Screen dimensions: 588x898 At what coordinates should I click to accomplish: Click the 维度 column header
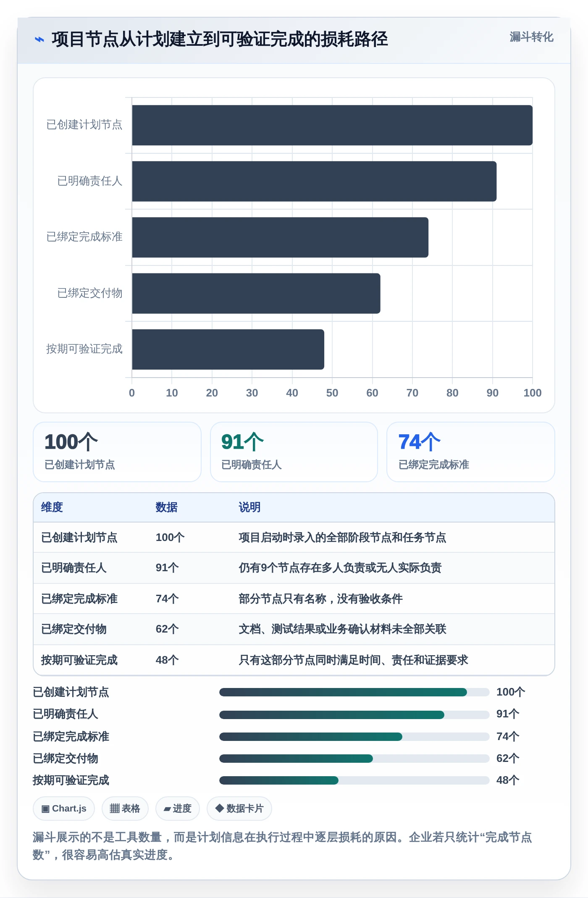click(52, 507)
